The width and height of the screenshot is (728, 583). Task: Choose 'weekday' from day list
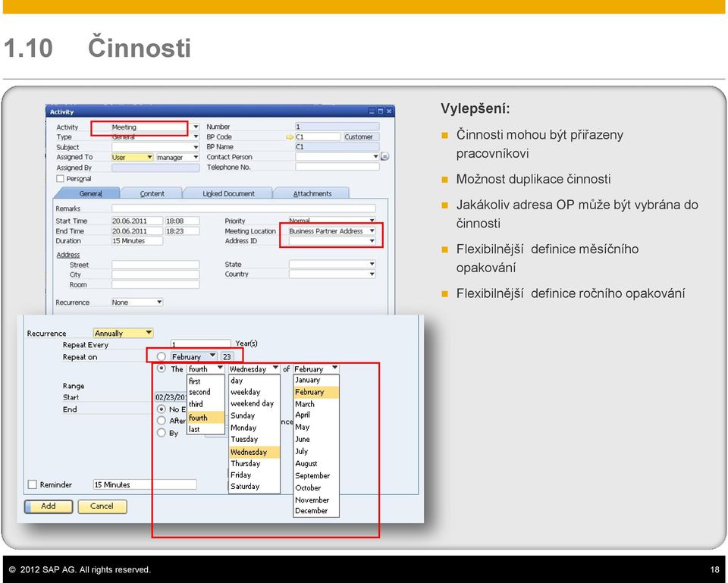coord(254,392)
